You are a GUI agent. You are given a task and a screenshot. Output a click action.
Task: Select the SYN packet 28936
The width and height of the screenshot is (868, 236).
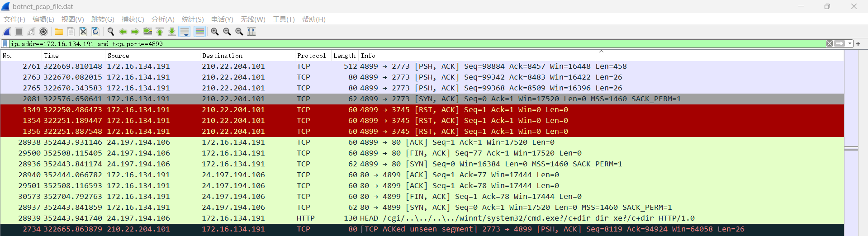click(422, 164)
